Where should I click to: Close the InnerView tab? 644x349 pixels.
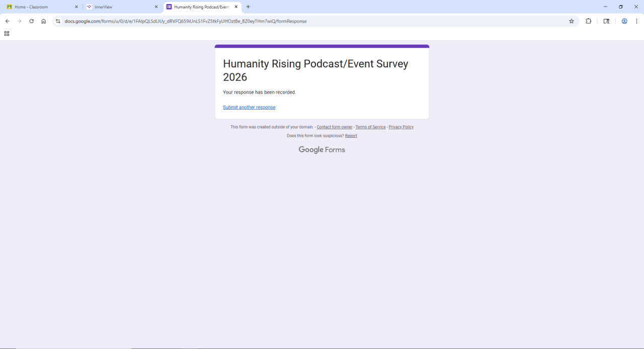[156, 7]
